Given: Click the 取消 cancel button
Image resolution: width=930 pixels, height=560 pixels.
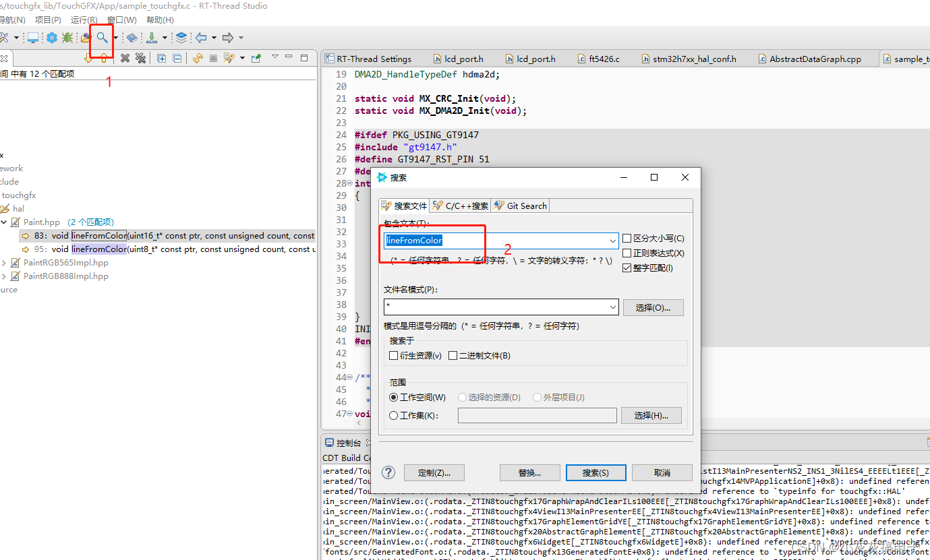Looking at the screenshot, I should click(662, 472).
